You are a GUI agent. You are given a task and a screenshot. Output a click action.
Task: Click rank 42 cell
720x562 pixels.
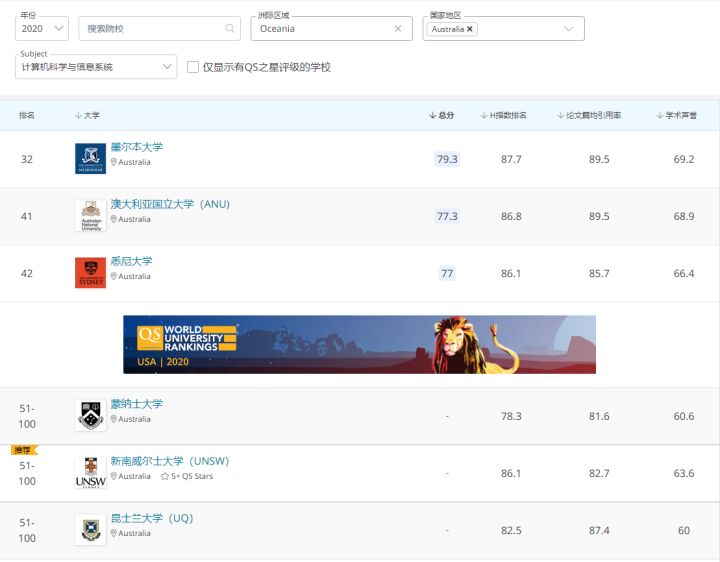[x=27, y=274]
